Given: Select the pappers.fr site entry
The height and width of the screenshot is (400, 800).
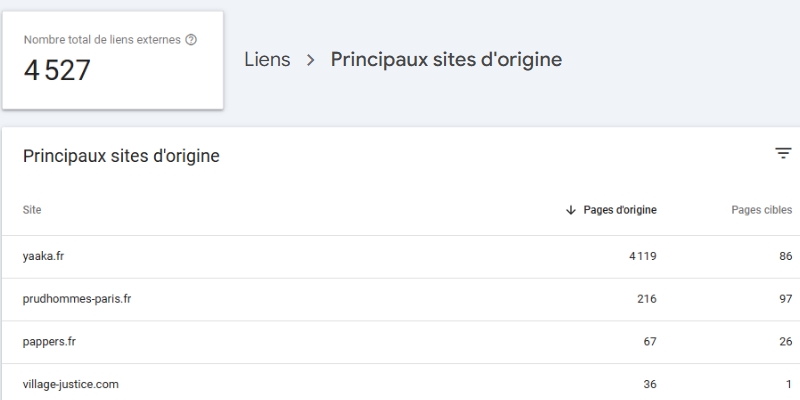Looking at the screenshot, I should (x=50, y=341).
